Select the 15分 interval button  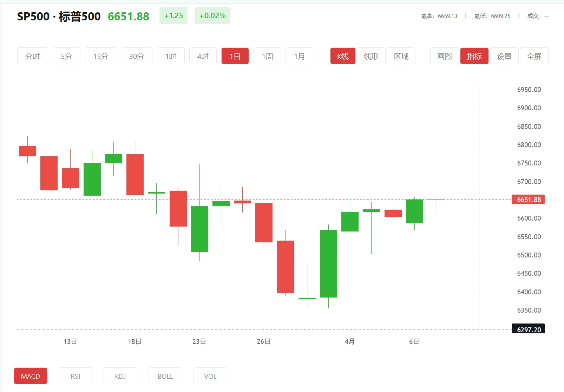[100, 56]
